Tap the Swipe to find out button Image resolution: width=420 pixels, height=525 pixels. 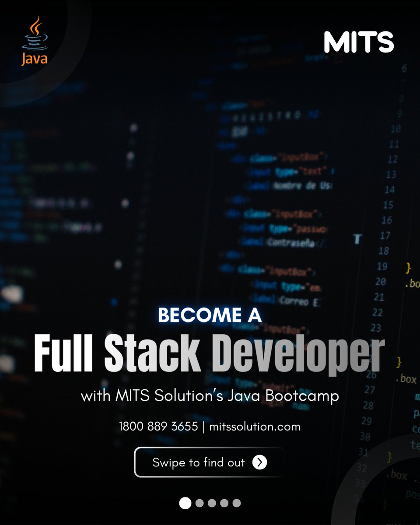click(x=210, y=462)
